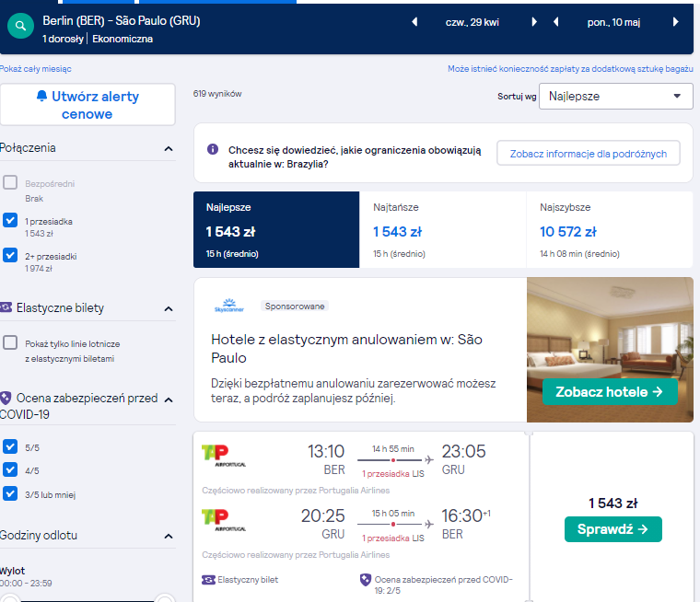Uncheck the 1 przesiadka filter
This screenshot has width=700, height=602.
tap(10, 220)
